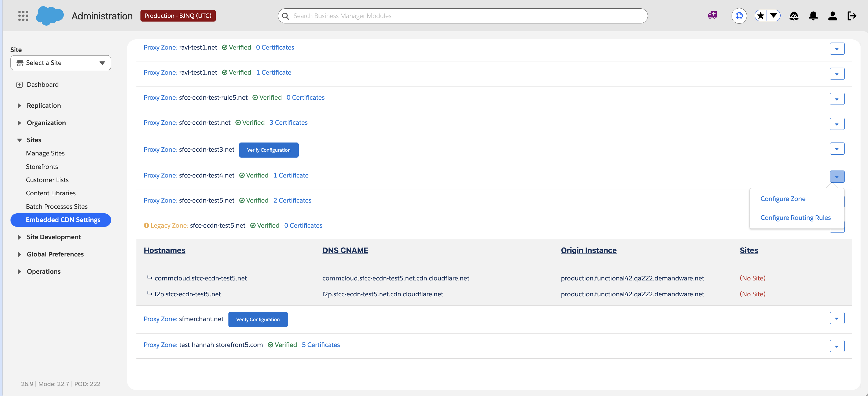Select Embedded CDN Settings menu item

click(x=61, y=220)
